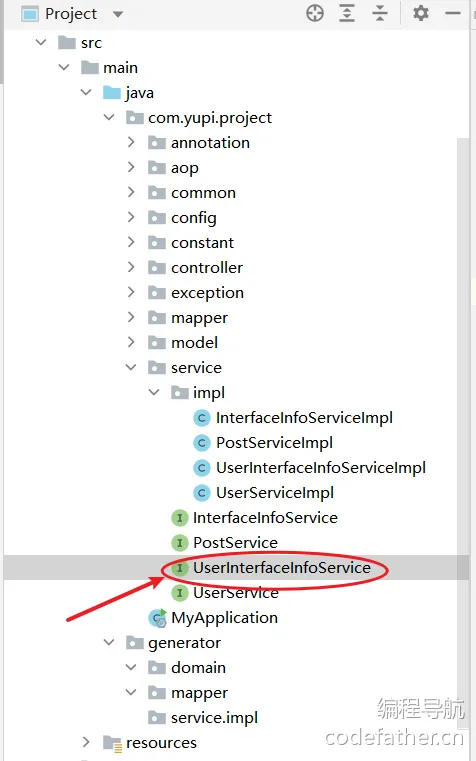The height and width of the screenshot is (761, 476).
Task: Select the PostService interface icon
Action: [180, 543]
